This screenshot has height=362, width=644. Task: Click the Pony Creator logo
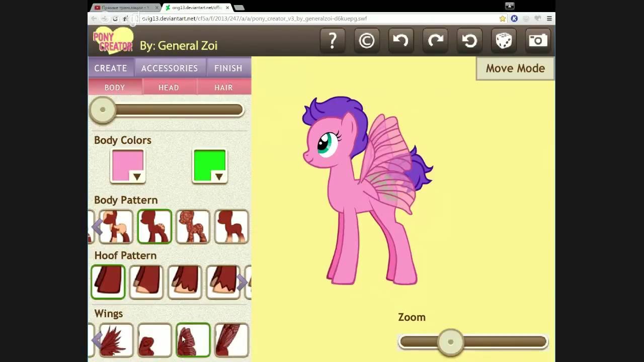tap(113, 41)
